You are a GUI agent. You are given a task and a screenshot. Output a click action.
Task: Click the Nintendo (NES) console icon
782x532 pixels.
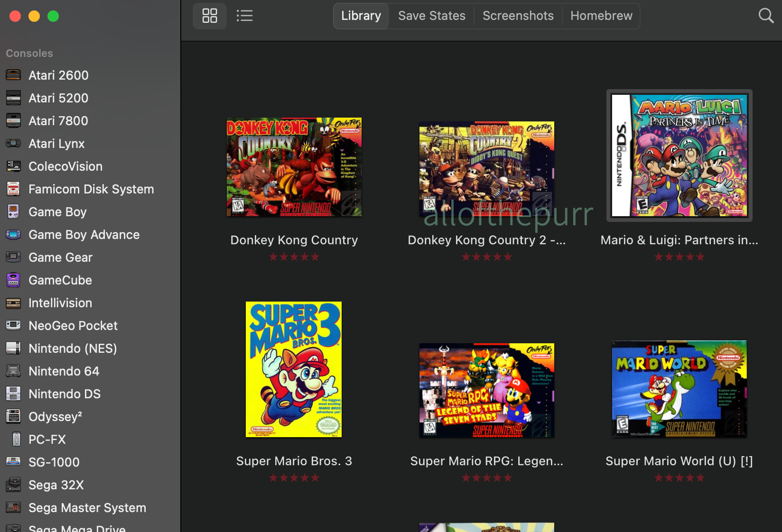point(13,348)
